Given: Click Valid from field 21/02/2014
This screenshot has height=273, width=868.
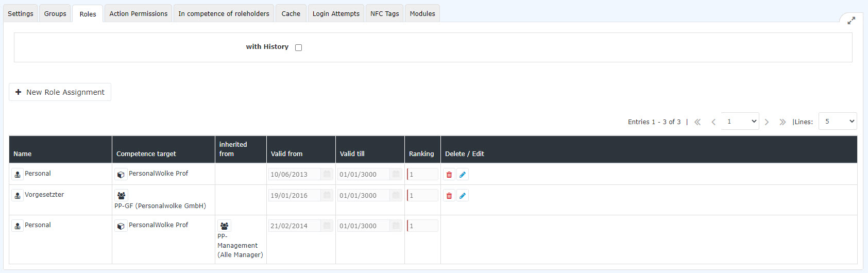Looking at the screenshot, I should point(295,226).
